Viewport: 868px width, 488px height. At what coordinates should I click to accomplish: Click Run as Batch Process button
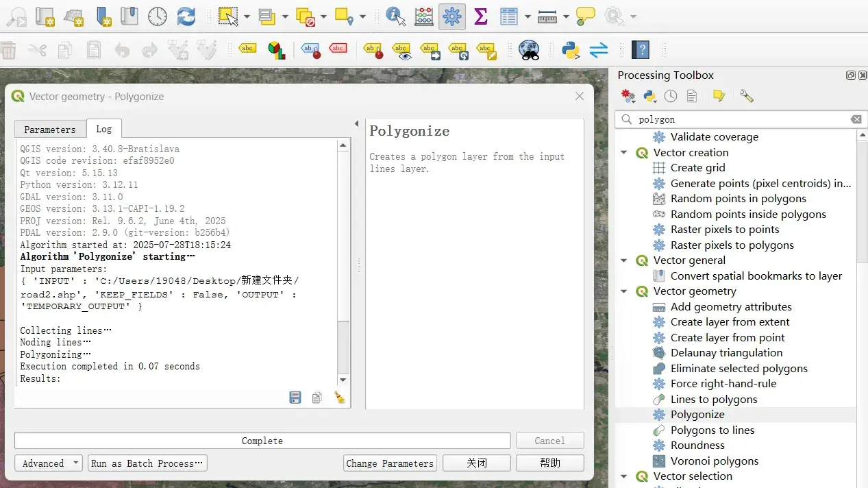click(147, 463)
